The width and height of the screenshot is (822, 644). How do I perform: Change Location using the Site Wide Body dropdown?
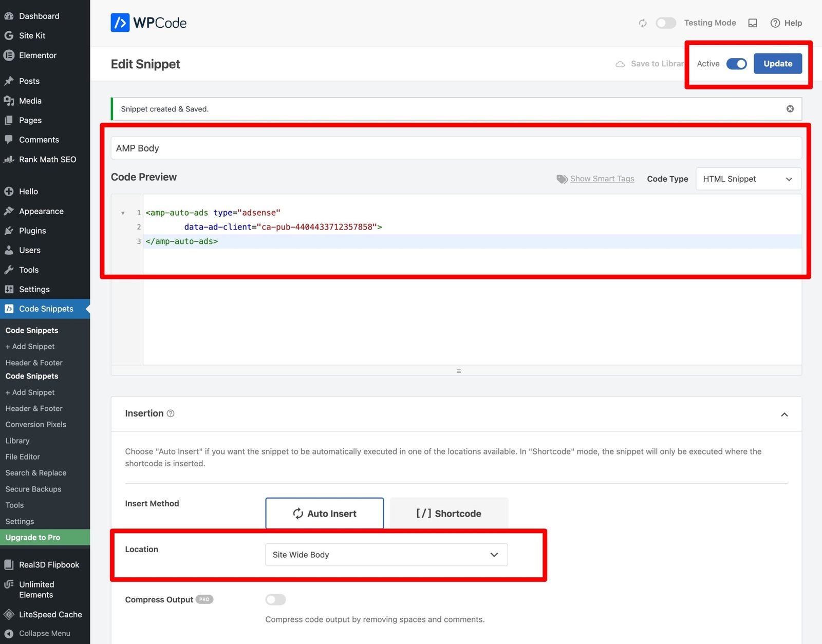(x=386, y=555)
